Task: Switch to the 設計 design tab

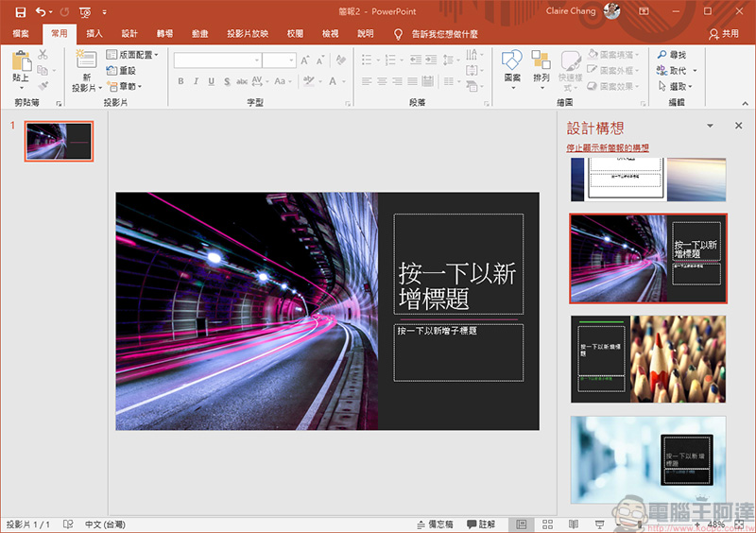Action: pyautogui.click(x=129, y=34)
